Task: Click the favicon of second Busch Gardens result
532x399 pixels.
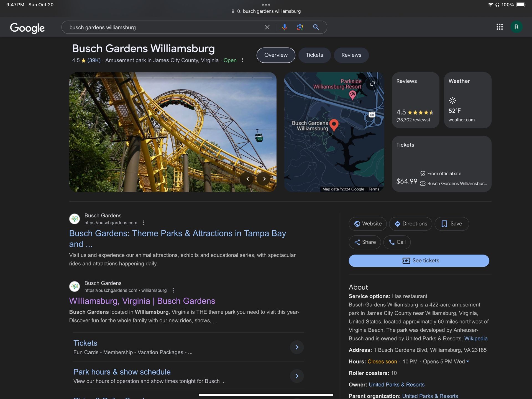Action: 75,286
